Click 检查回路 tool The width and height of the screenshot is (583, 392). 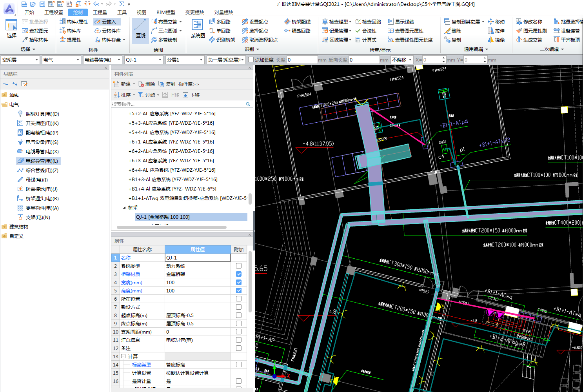point(368,22)
